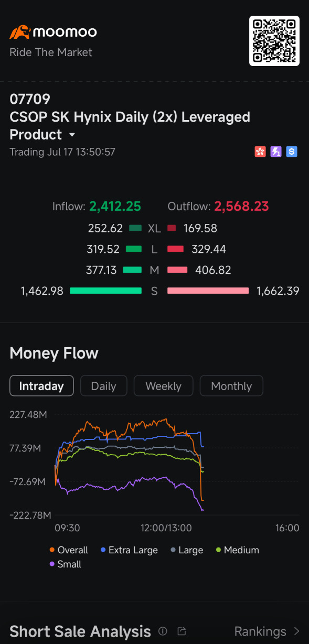This screenshot has width=309, height=644.
Task: Expand the product name dropdown arrow
Action: tap(72, 135)
